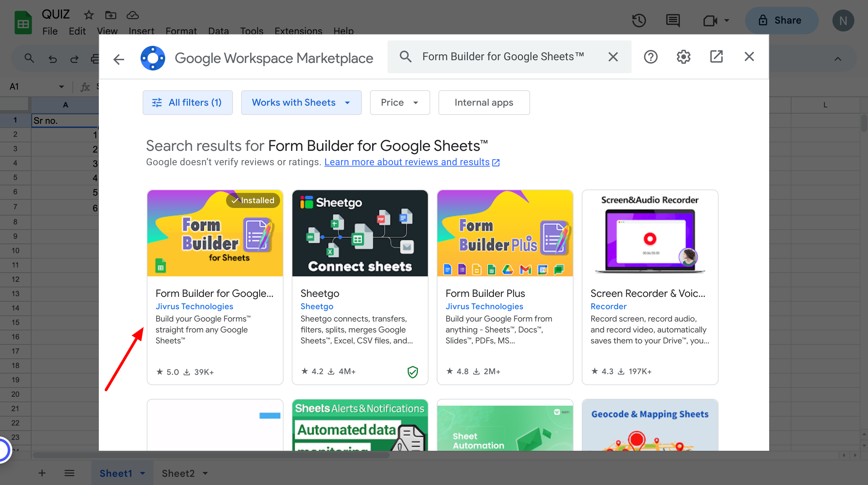Click the Screen Recorder & Voice icon
Viewport: 868px width, 485px height.
pyautogui.click(x=650, y=233)
